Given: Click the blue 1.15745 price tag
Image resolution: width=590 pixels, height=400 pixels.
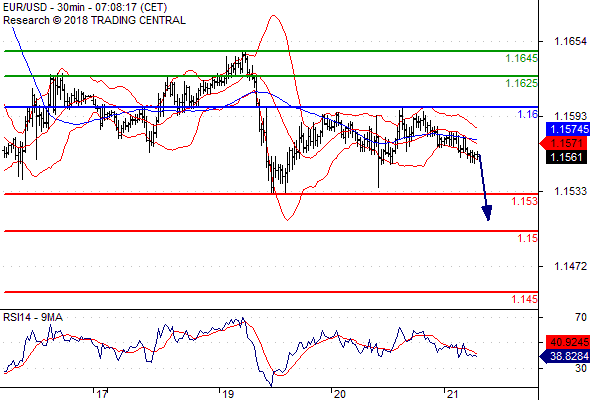Looking at the screenshot, I should (568, 129).
